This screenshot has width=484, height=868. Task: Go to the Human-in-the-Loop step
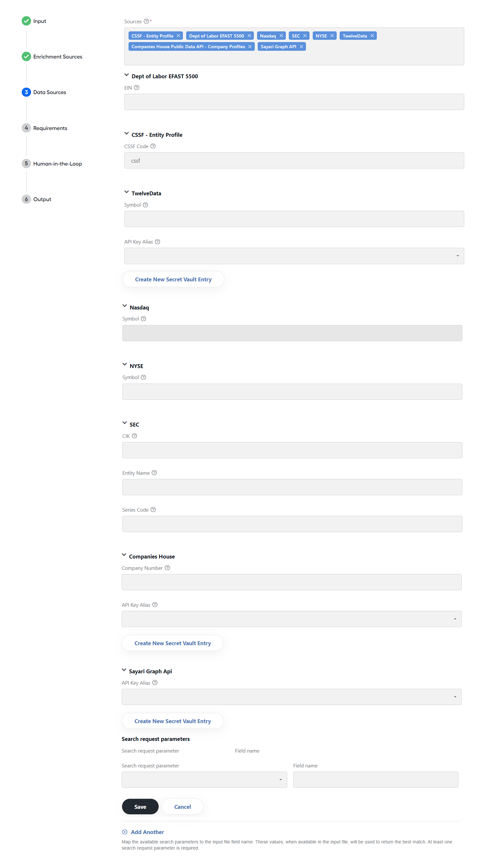pyautogui.click(x=57, y=164)
